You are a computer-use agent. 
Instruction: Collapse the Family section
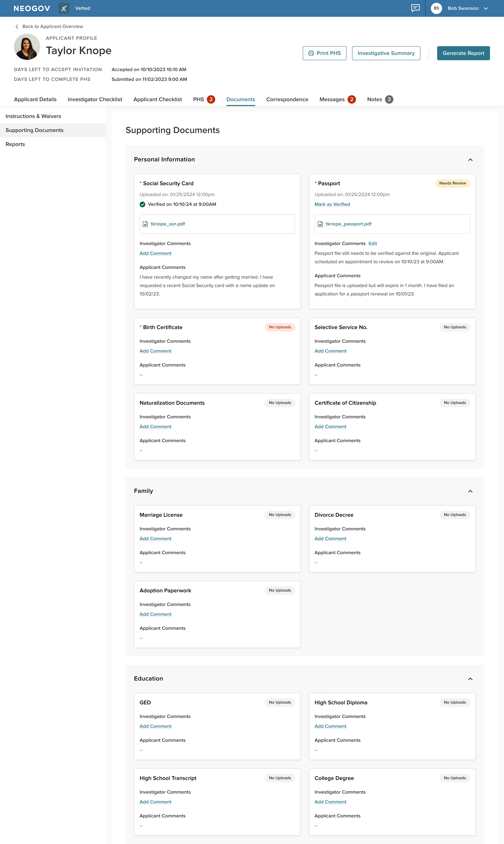click(470, 491)
